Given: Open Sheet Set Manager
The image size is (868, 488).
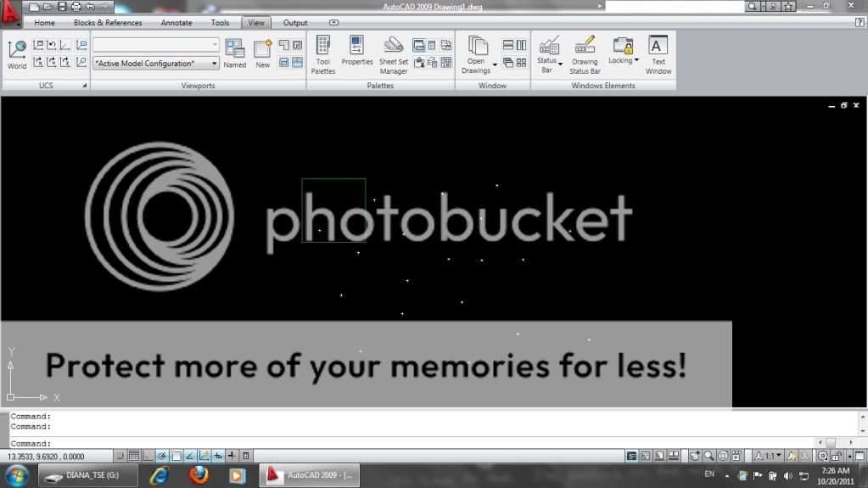Looking at the screenshot, I should [x=394, y=54].
